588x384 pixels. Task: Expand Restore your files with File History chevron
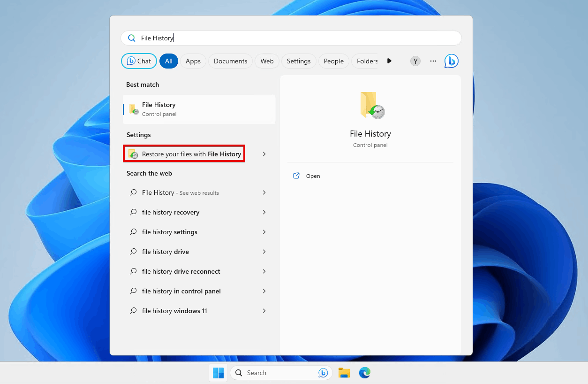[264, 154]
